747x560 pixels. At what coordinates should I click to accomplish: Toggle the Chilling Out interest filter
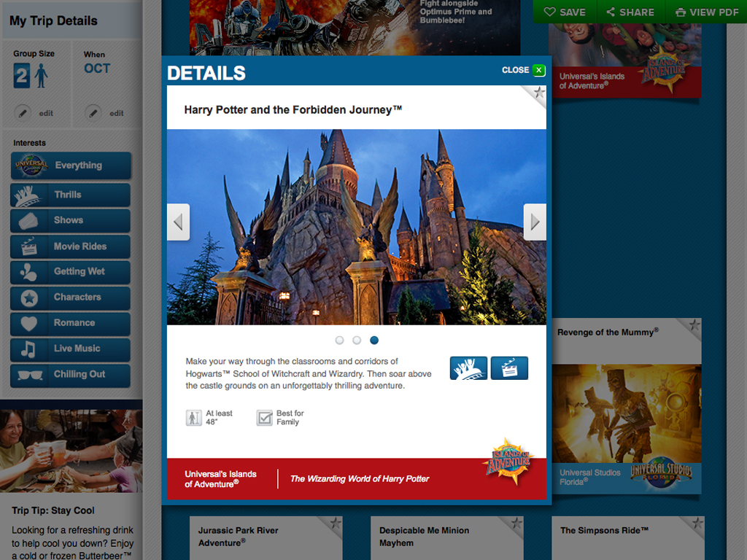click(71, 374)
